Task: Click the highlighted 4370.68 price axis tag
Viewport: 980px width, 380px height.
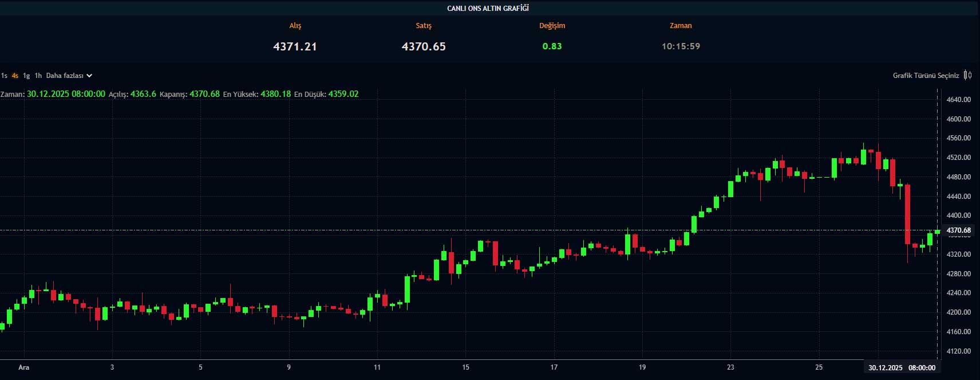Action: 958,230
